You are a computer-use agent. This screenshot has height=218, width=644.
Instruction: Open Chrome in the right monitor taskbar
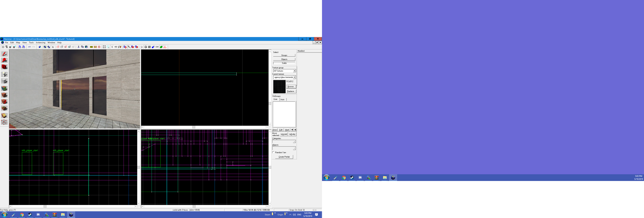click(344, 178)
